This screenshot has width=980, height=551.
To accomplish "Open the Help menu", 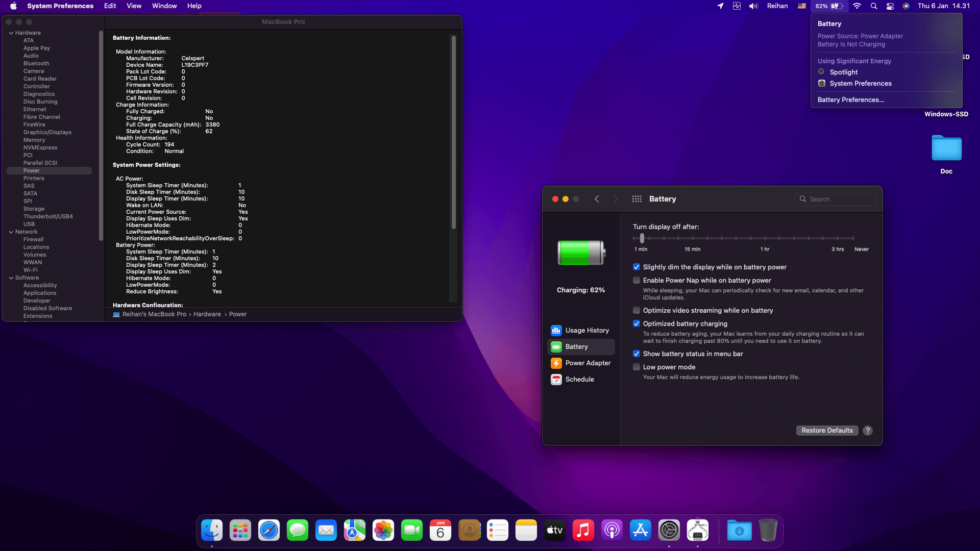I will 194,6.
